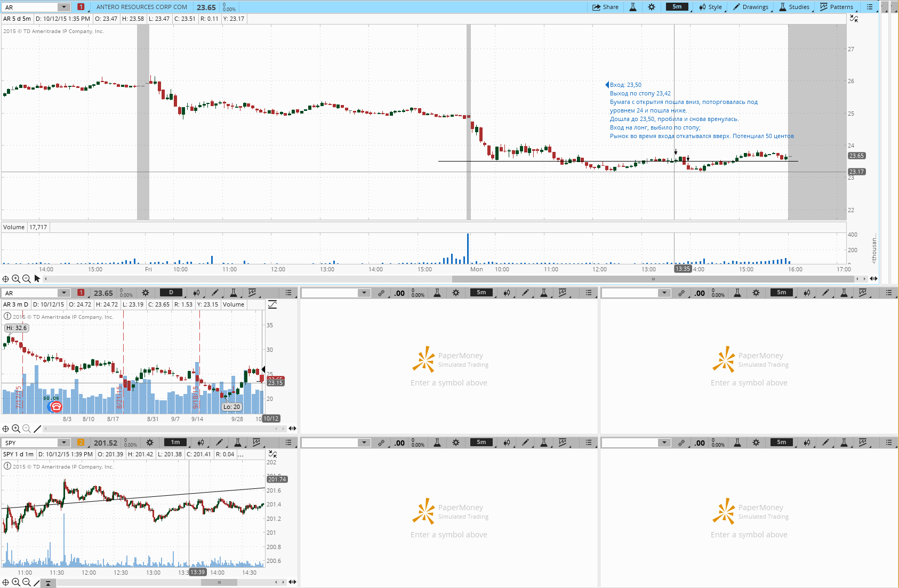Open chart settings gear in main AR chart
Screen dimensions: 899x588
point(652,7)
